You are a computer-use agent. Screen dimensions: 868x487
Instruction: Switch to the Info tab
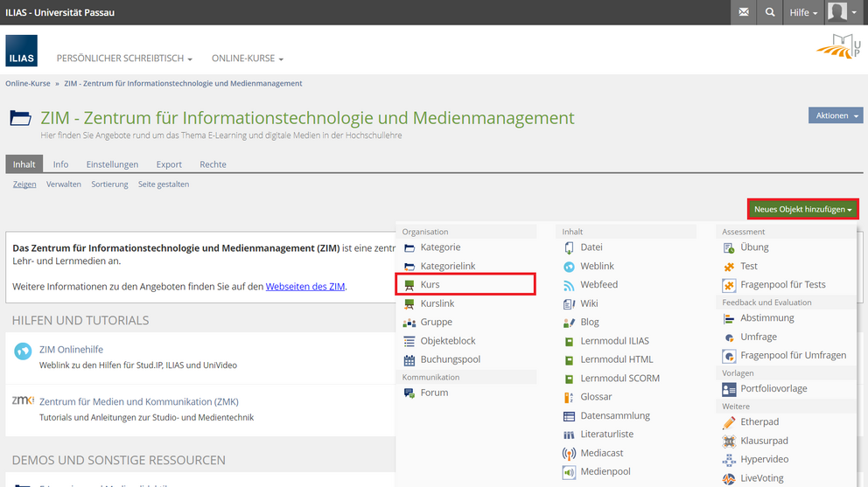(x=61, y=164)
